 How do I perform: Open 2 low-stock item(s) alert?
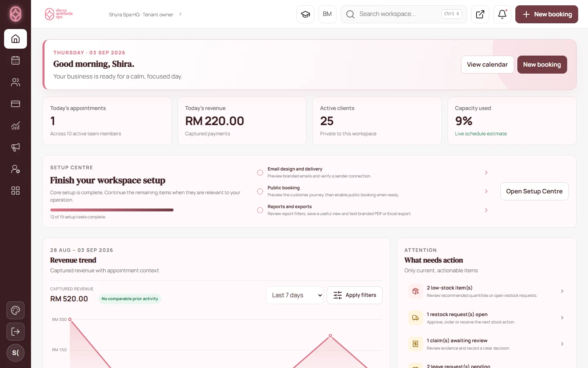coord(486,291)
